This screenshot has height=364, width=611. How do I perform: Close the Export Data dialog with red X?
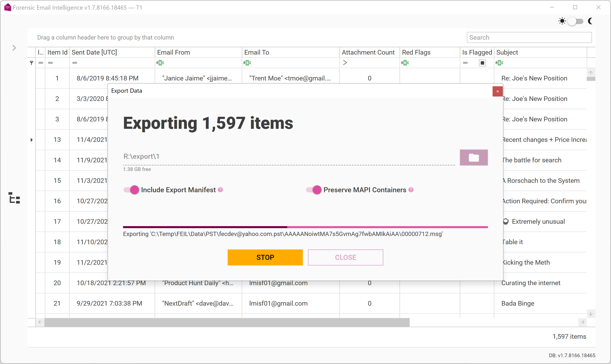point(497,91)
